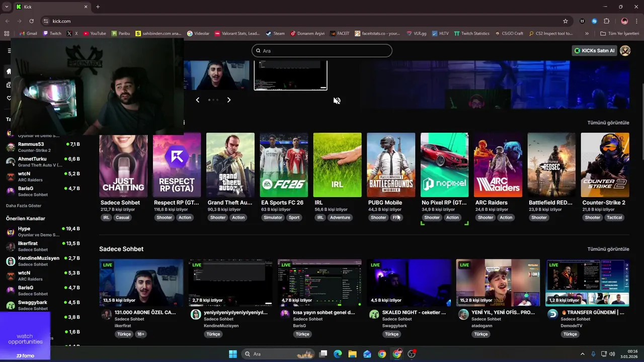Screen dimensions: 644x362
Task: Click Tümünü görüntüle for Sadece Sohbet section
Action: pos(608,249)
